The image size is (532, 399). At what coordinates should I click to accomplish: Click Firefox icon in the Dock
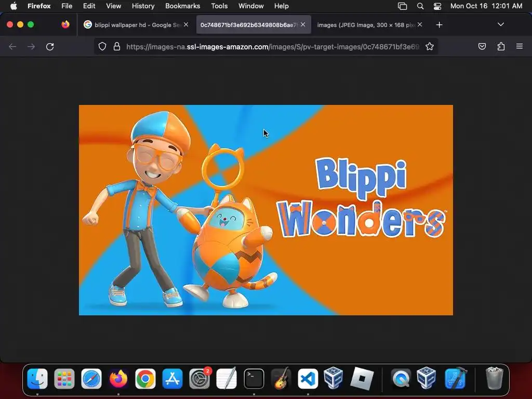click(118, 378)
